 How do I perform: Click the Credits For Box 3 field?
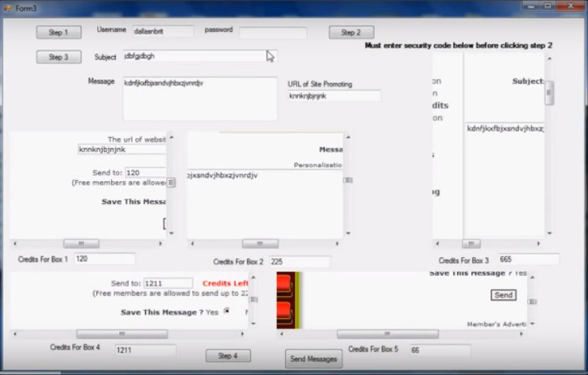click(528, 260)
